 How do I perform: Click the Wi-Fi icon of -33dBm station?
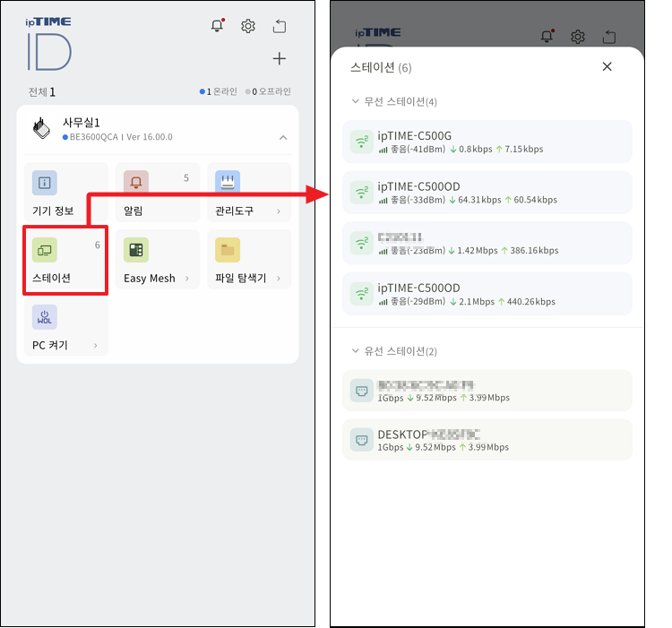(362, 193)
